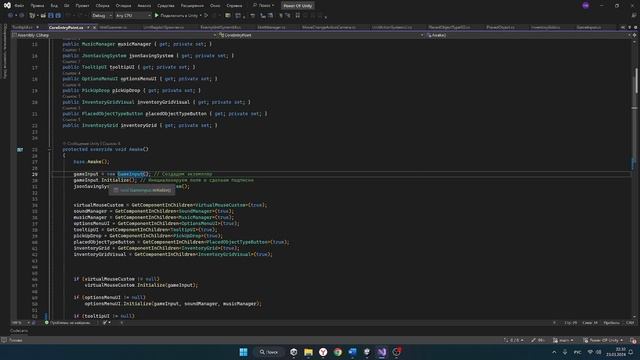640x360 pixels.
Task: Click the notifications icon in status bar
Action: pos(633,340)
